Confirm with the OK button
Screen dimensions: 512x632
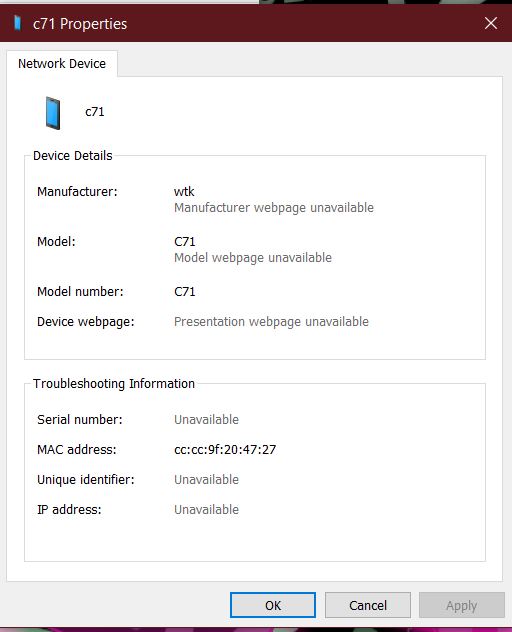tap(273, 605)
